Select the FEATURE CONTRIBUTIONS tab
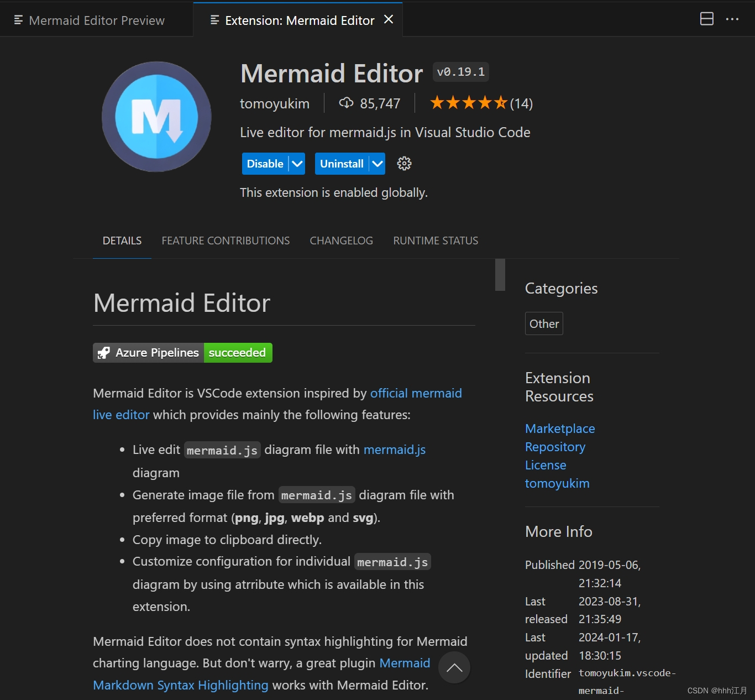 226,241
